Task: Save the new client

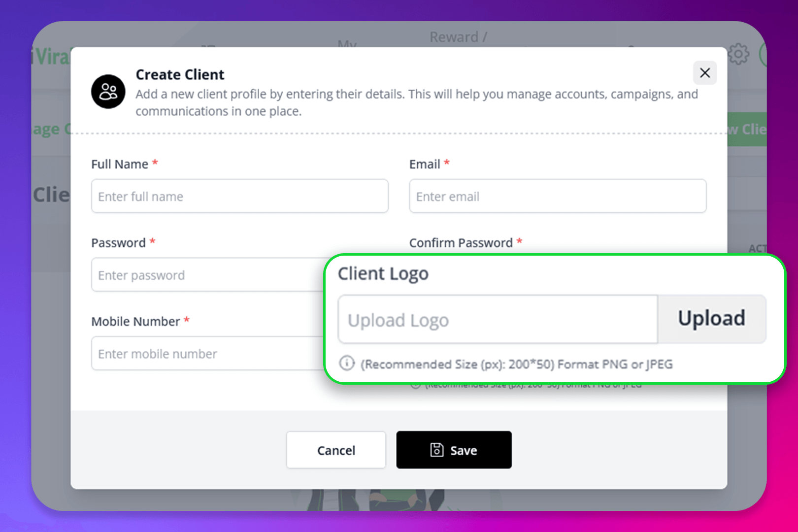Action: pyautogui.click(x=454, y=450)
